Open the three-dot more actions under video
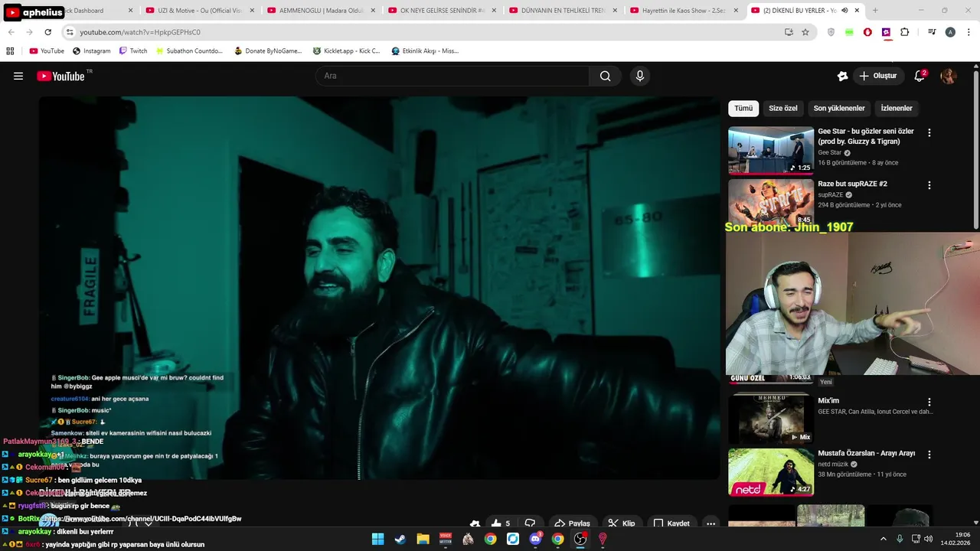The width and height of the screenshot is (980, 551). [711, 523]
